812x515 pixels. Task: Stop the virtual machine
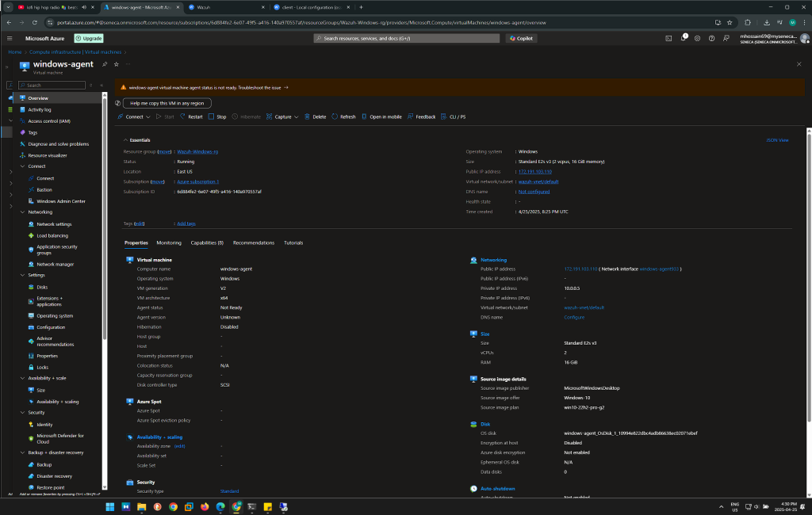(217, 117)
